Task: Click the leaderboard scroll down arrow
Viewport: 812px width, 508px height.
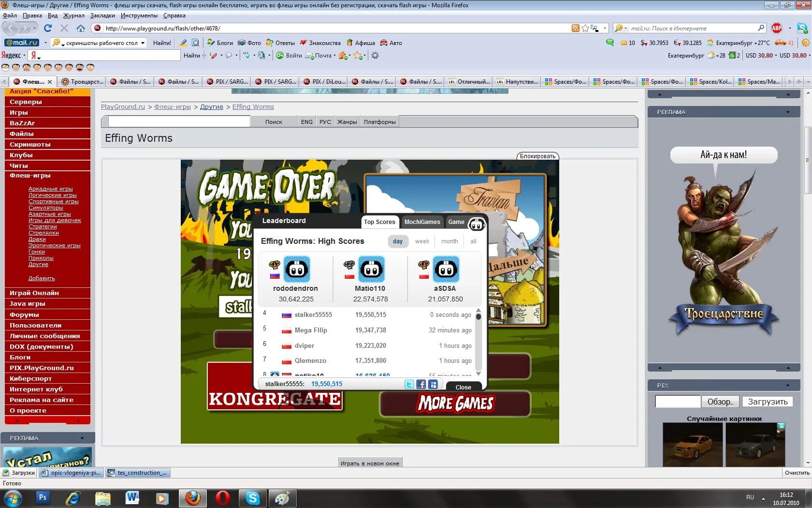Action: pos(478,374)
